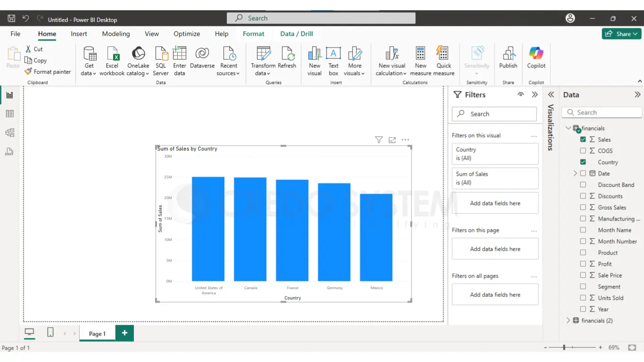Click the Save icon in title bar
Image resolution: width=644 pixels, height=362 pixels.
click(x=11, y=18)
